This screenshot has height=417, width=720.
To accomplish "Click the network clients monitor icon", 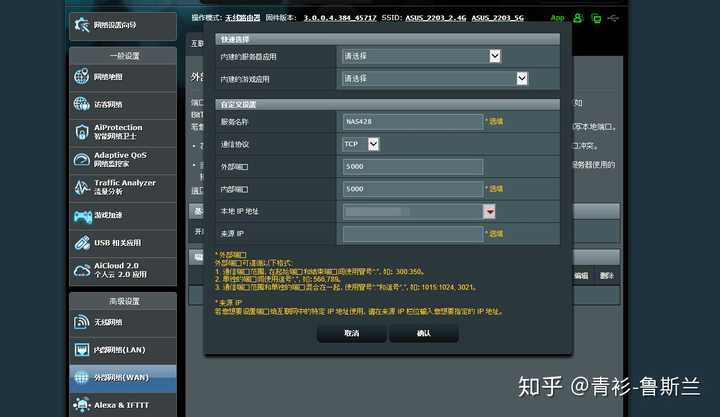I will (596, 18).
